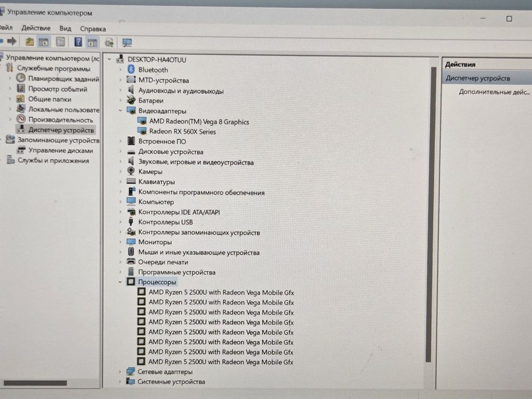This screenshot has width=532, height=399.
Task: Click the Дисковые устройства drive icon
Action: tap(131, 152)
